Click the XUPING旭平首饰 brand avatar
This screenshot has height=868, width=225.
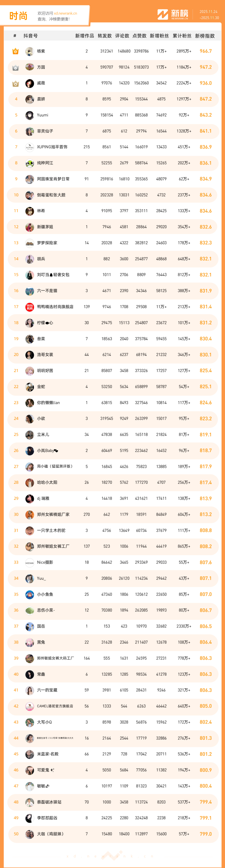[30, 147]
